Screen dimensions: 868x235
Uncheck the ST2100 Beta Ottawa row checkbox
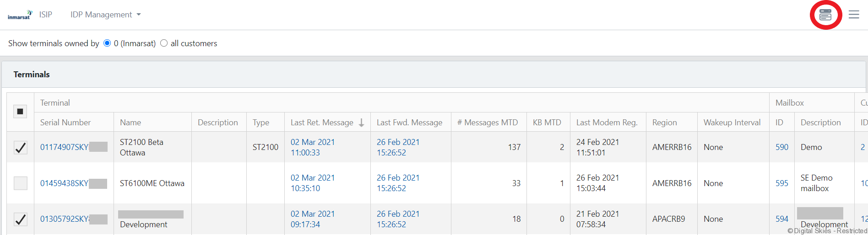pos(21,147)
